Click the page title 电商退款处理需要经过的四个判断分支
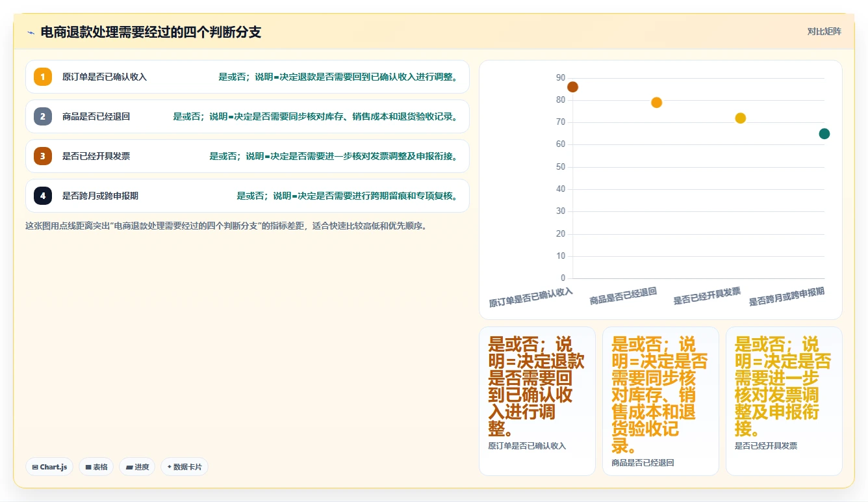Screen dimensions: 868x502 (x=151, y=32)
